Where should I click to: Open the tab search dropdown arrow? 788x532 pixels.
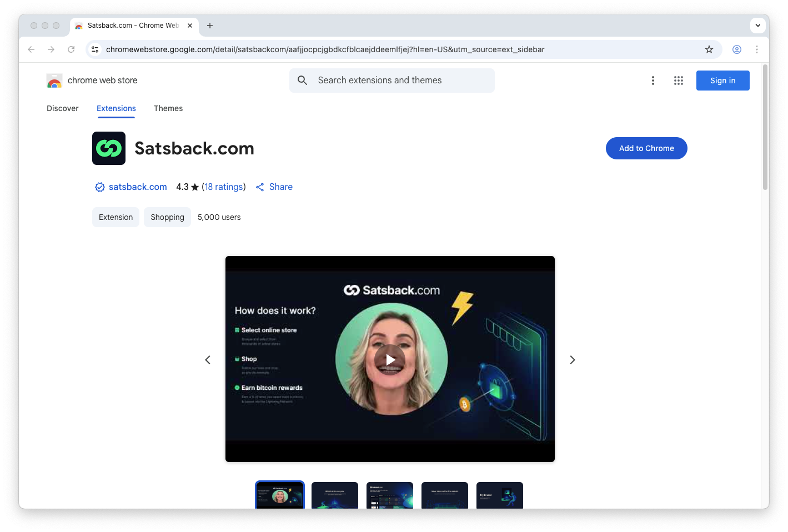tap(758, 26)
